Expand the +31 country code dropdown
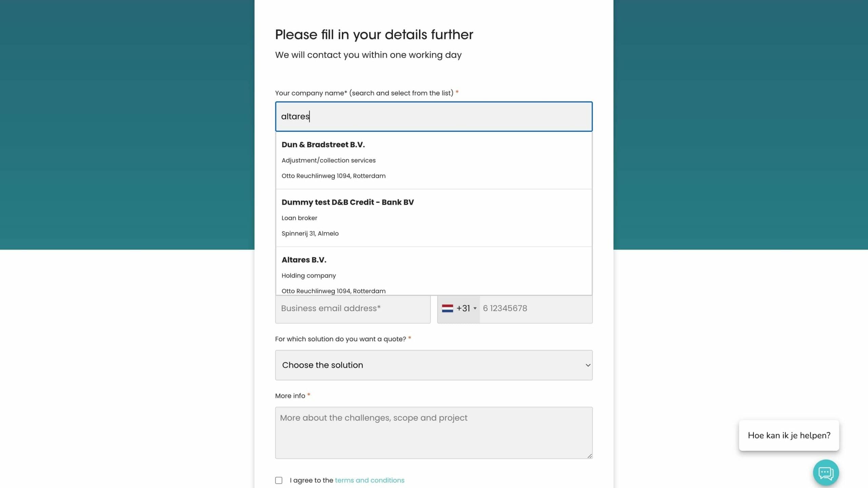This screenshot has width=868, height=488. (x=459, y=308)
